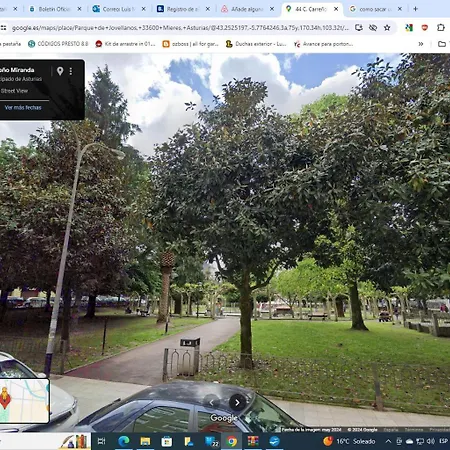
Task: Open the 'CÓDIGOS PRESTO 8.8' bookmark
Action: 58,44
